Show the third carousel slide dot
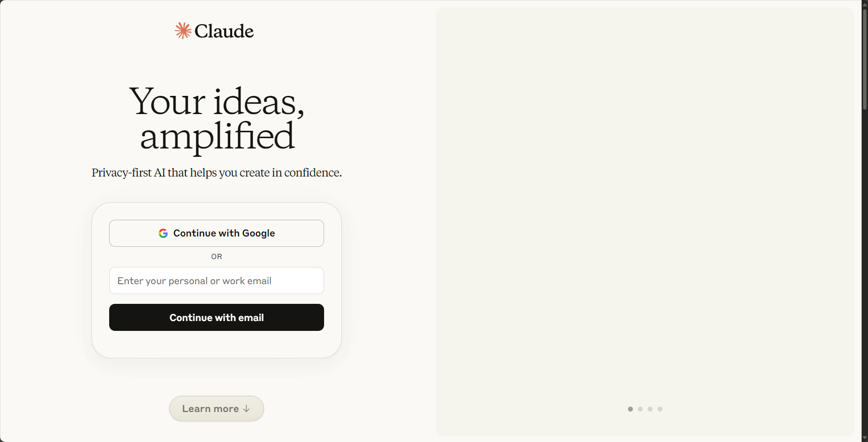868x442 pixels. click(x=650, y=409)
